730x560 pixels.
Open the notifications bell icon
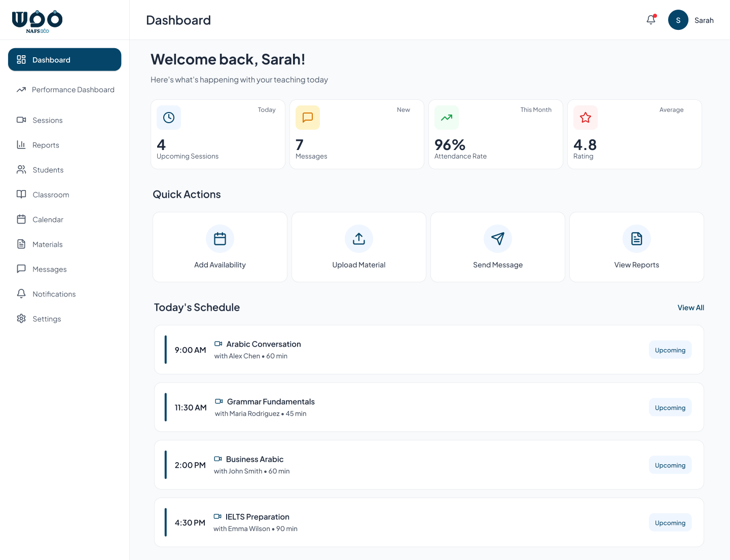[x=650, y=20]
